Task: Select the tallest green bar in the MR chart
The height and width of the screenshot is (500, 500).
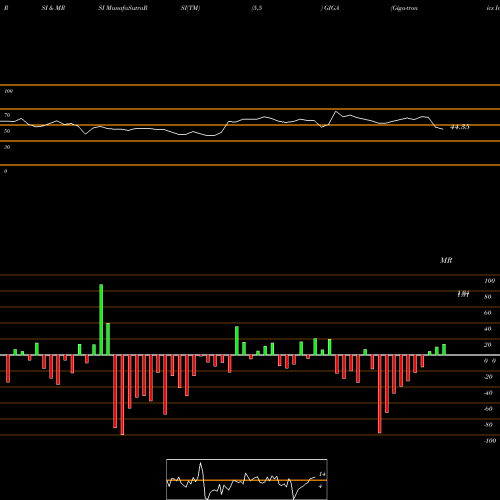Action: (101, 319)
